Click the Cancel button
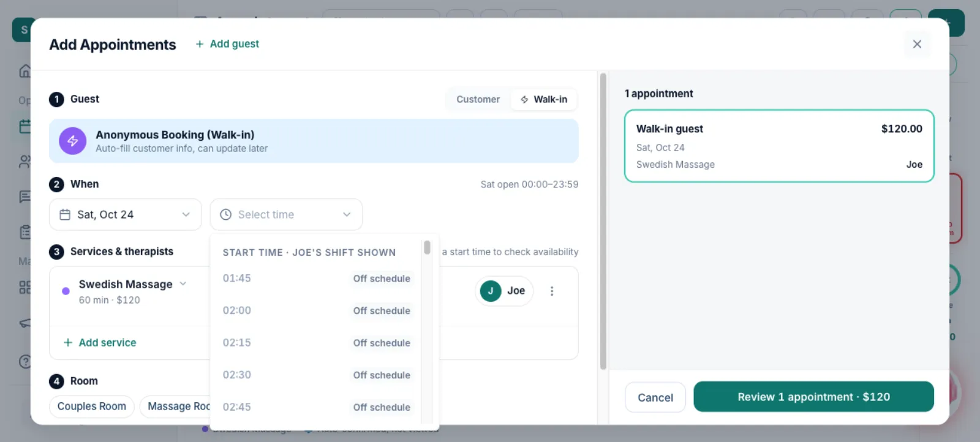 point(655,397)
